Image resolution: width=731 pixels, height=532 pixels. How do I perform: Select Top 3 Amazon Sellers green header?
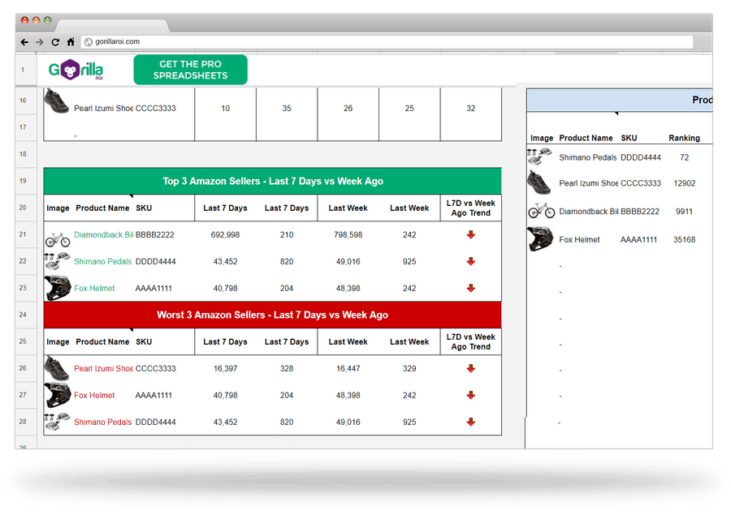tap(273, 181)
